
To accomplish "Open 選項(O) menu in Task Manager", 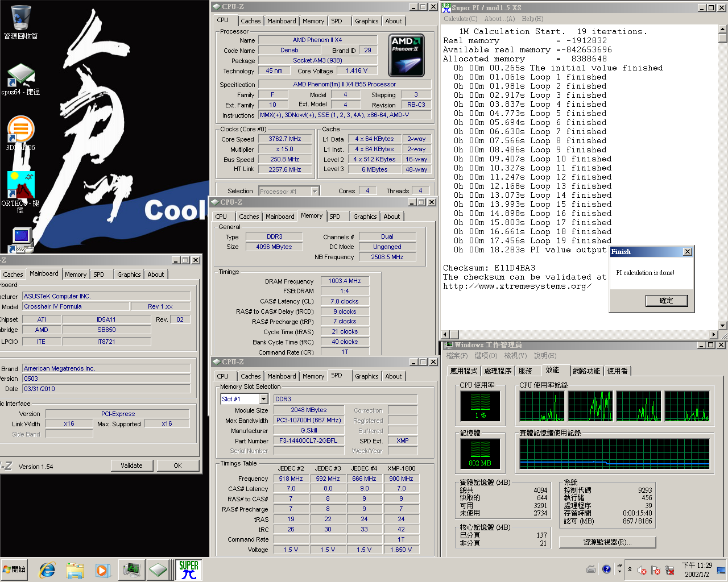I will pyautogui.click(x=486, y=356).
